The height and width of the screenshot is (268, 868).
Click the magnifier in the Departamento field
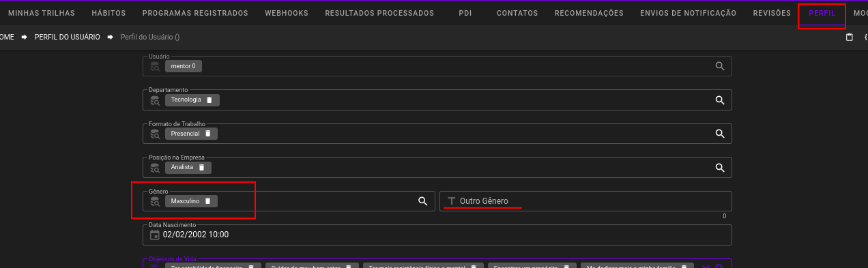tap(719, 100)
